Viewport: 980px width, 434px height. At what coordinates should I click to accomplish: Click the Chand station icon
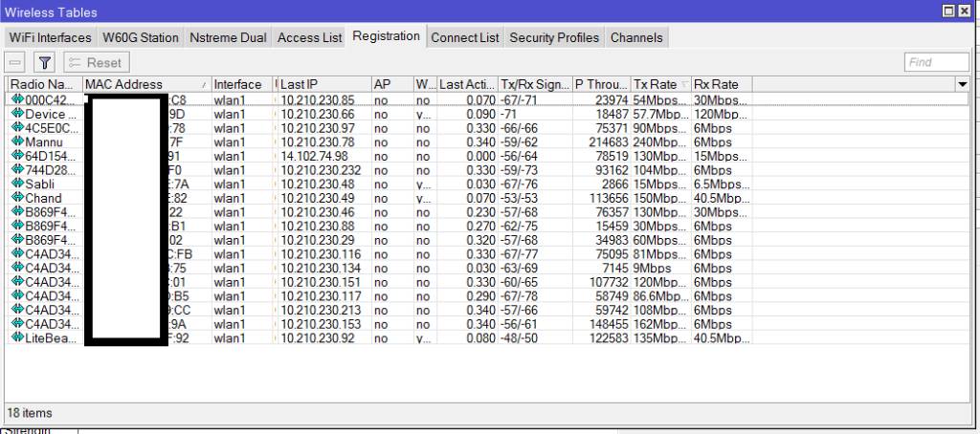tap(17, 198)
